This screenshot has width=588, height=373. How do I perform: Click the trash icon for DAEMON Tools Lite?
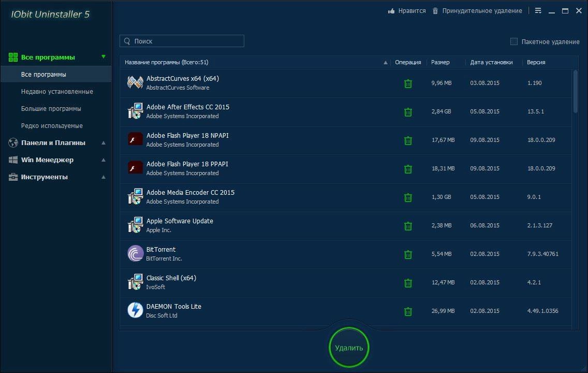click(408, 311)
